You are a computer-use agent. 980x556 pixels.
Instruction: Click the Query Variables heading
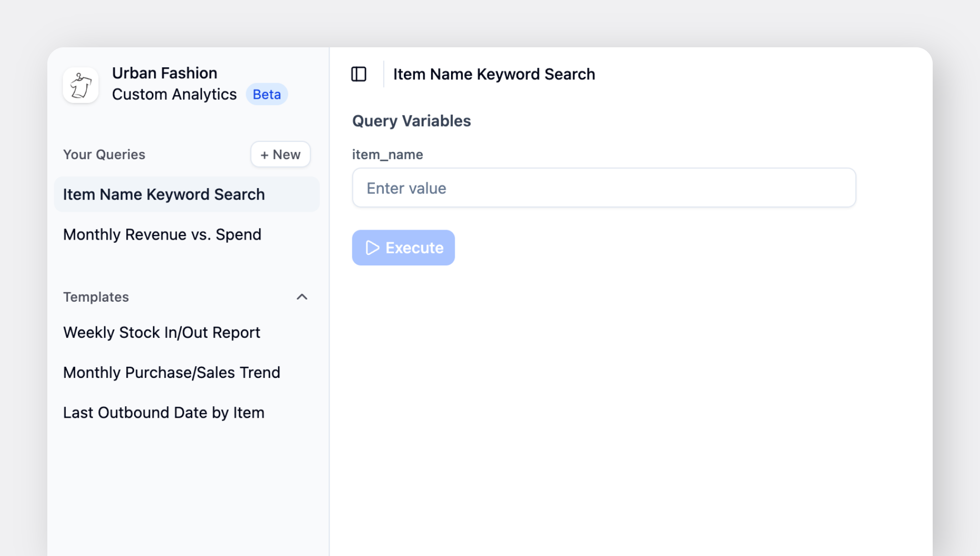(x=411, y=121)
